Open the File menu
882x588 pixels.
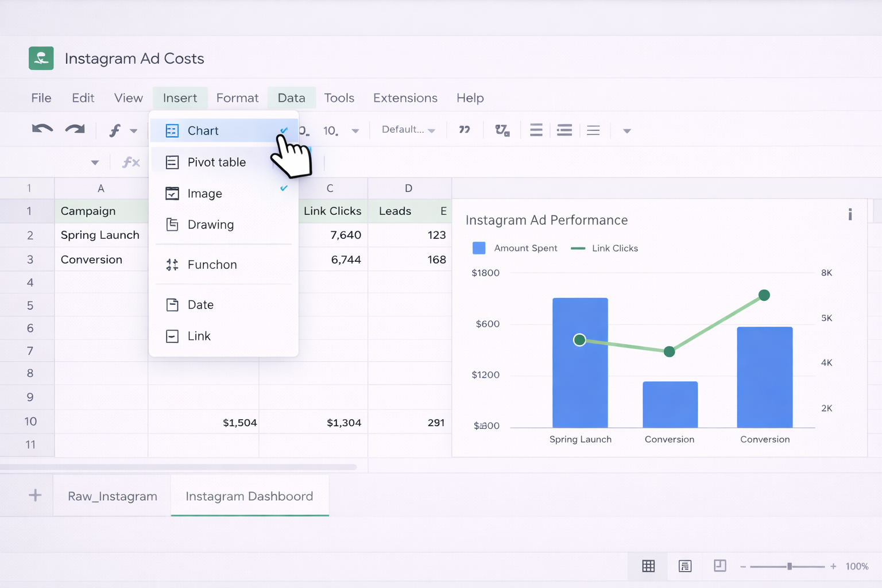click(x=41, y=98)
